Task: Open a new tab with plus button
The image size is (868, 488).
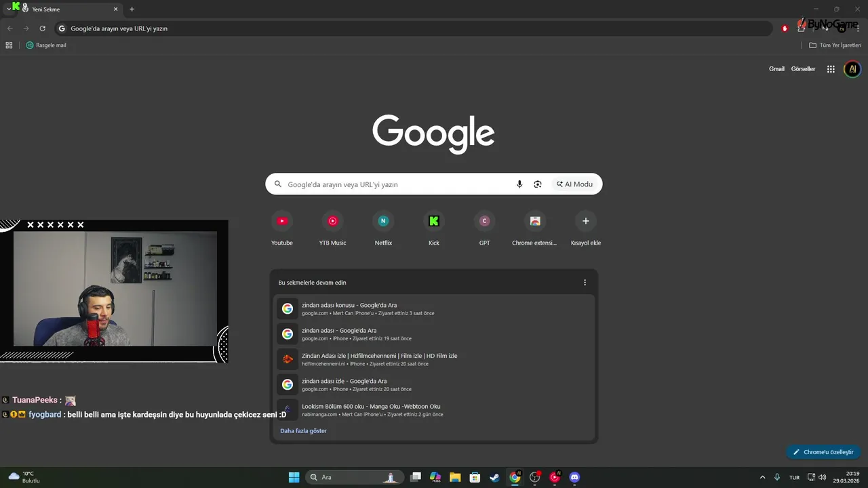Action: (132, 9)
